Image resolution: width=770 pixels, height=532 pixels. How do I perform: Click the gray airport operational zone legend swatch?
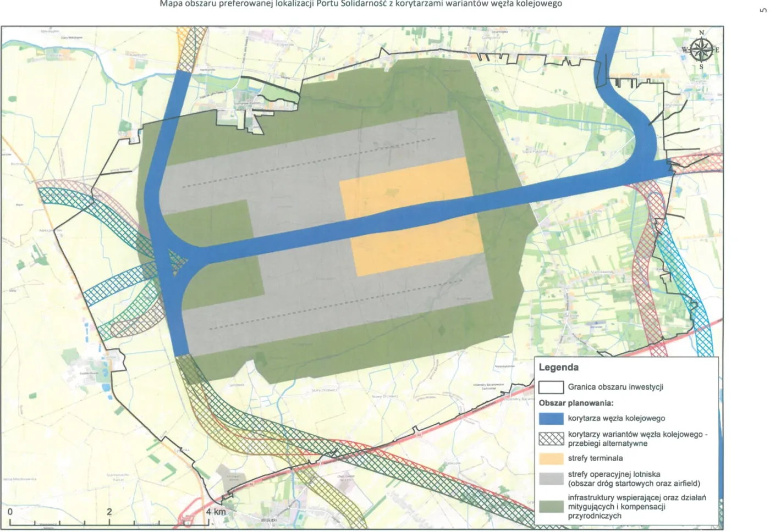tap(551, 479)
